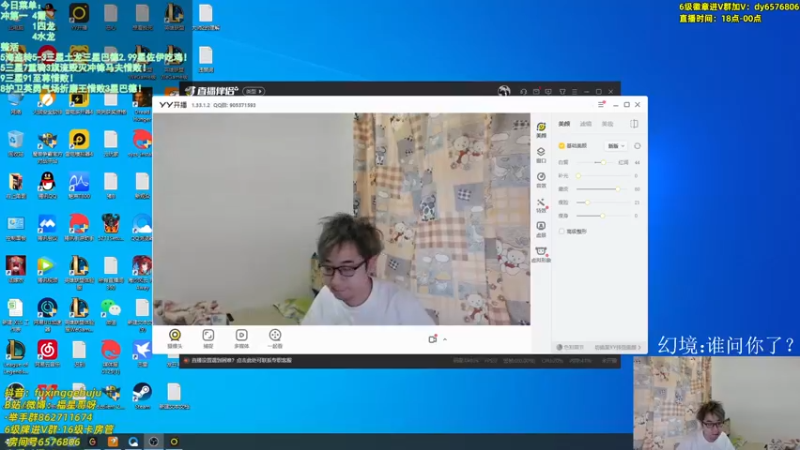Image resolution: width=800 pixels, height=450 pixels.
Task: Open the 窗口 layers panel in YY sidebar
Action: pos(541,155)
